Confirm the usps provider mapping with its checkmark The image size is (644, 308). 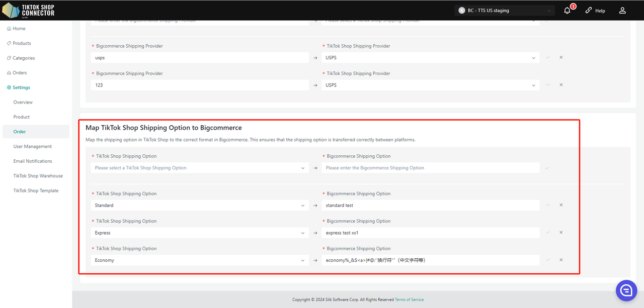tap(548, 57)
